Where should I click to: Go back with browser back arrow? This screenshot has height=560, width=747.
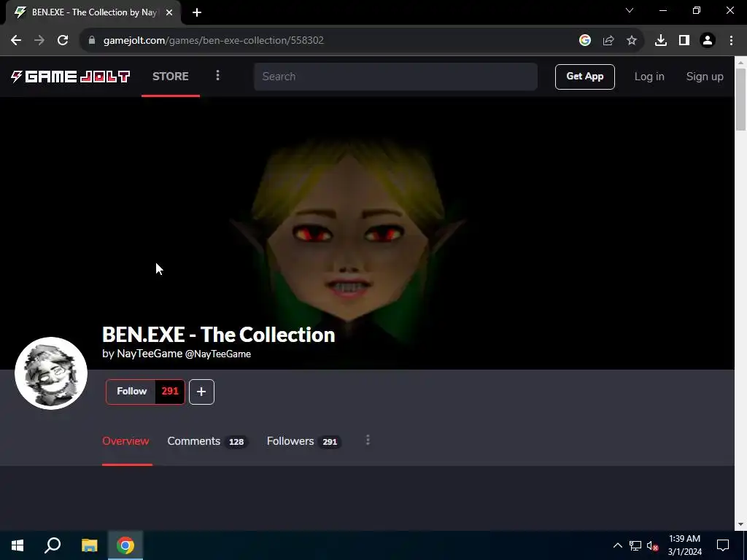click(16, 41)
